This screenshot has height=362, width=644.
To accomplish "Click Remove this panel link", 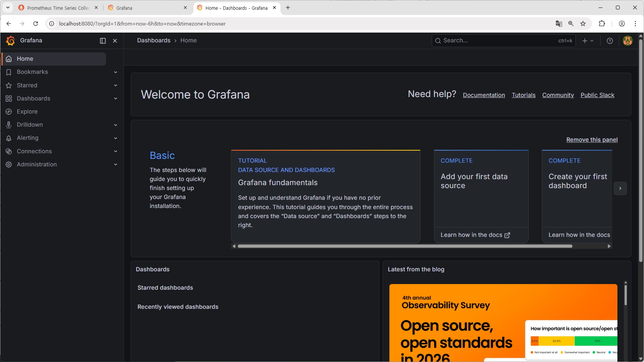I will tap(592, 140).
